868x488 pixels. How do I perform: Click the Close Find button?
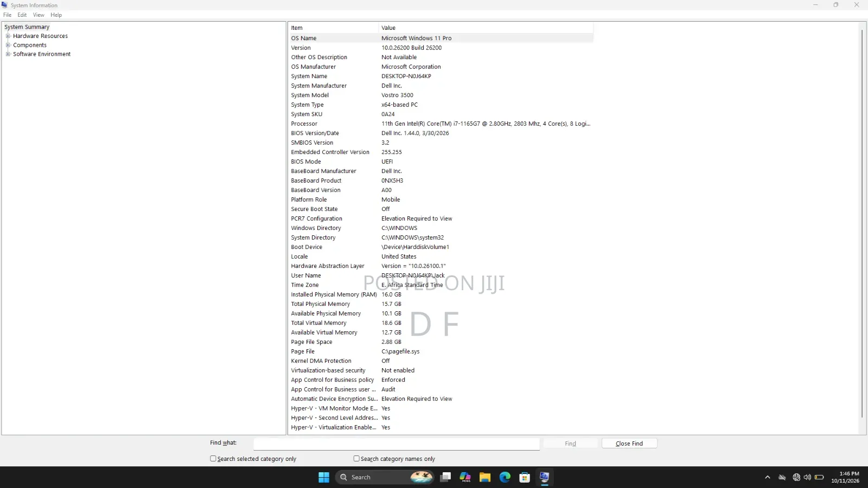click(x=629, y=444)
